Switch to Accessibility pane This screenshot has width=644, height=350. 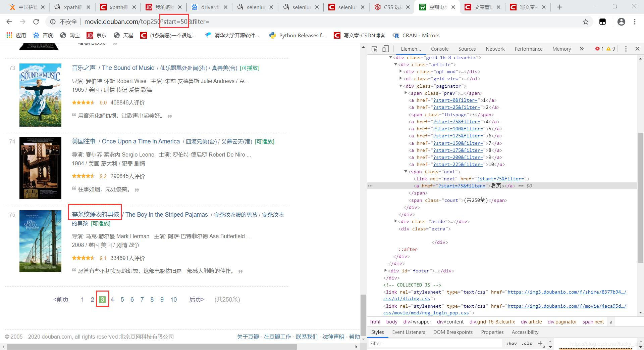(x=525, y=332)
